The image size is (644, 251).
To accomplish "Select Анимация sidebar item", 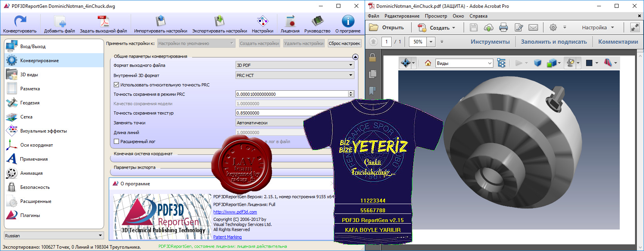I will (x=54, y=173).
